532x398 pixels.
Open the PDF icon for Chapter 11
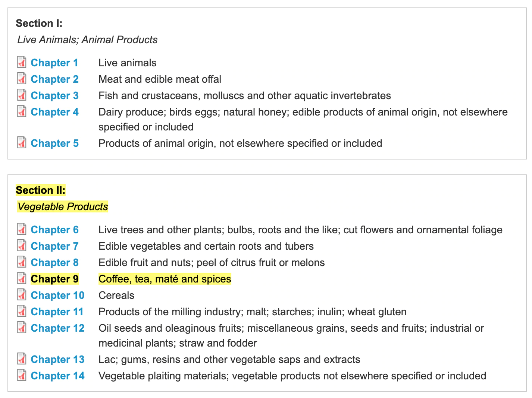(x=22, y=311)
